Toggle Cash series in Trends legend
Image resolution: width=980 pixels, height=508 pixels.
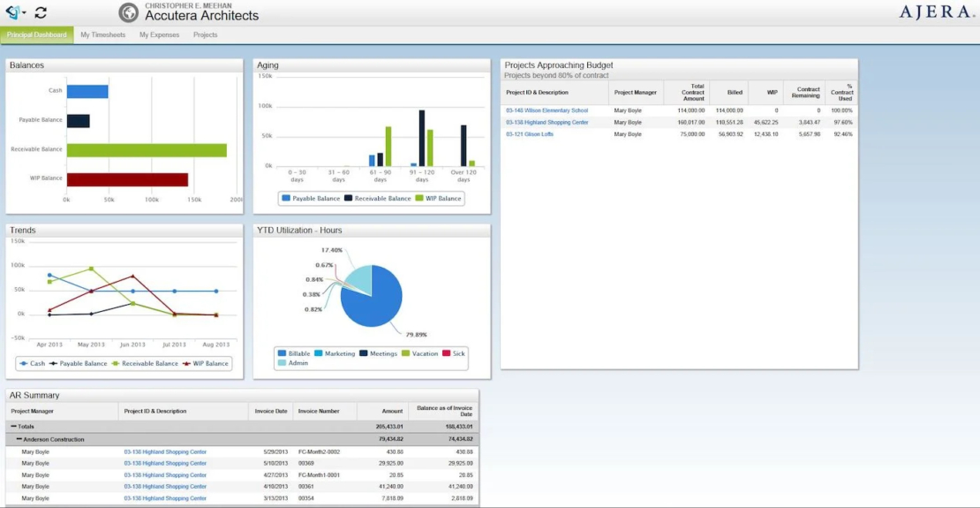[32, 363]
